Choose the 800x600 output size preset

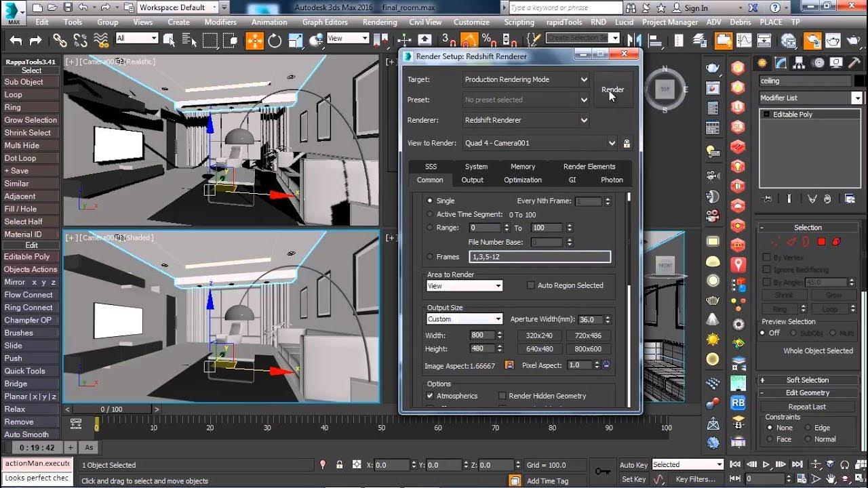point(589,349)
